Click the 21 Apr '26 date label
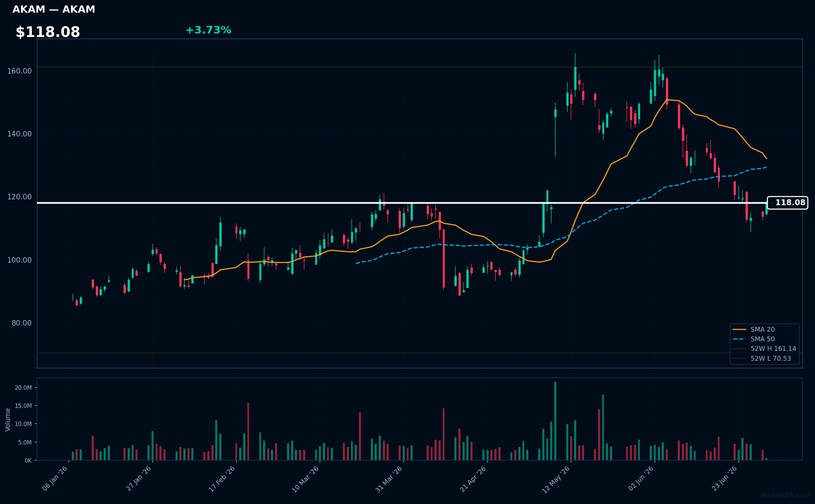This screenshot has height=504, width=815. pos(473,479)
